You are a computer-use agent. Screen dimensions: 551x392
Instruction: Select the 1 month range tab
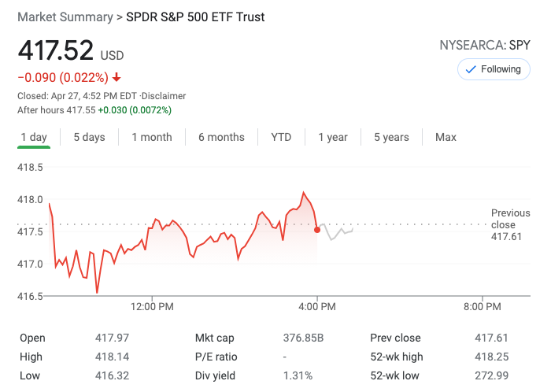click(x=152, y=137)
